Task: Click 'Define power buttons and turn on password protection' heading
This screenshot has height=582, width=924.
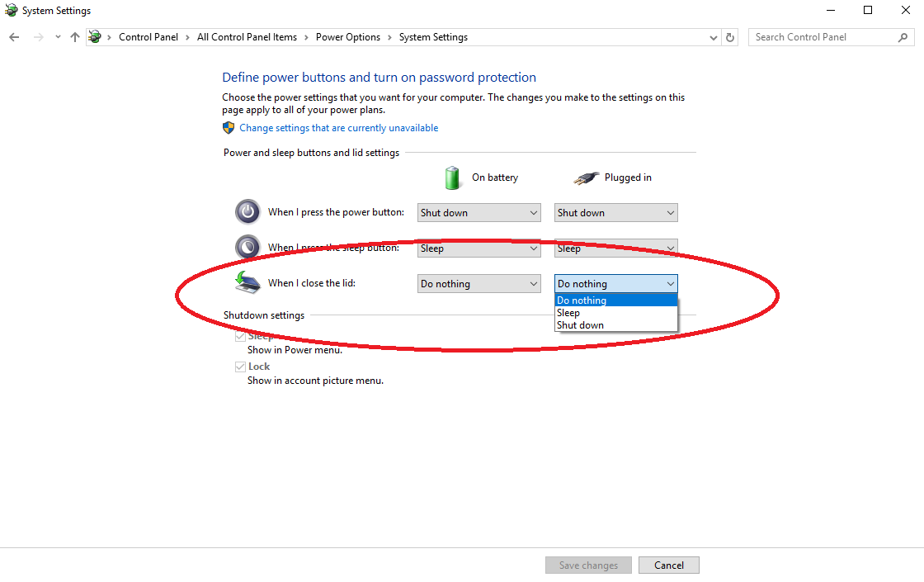Action: pyautogui.click(x=379, y=78)
